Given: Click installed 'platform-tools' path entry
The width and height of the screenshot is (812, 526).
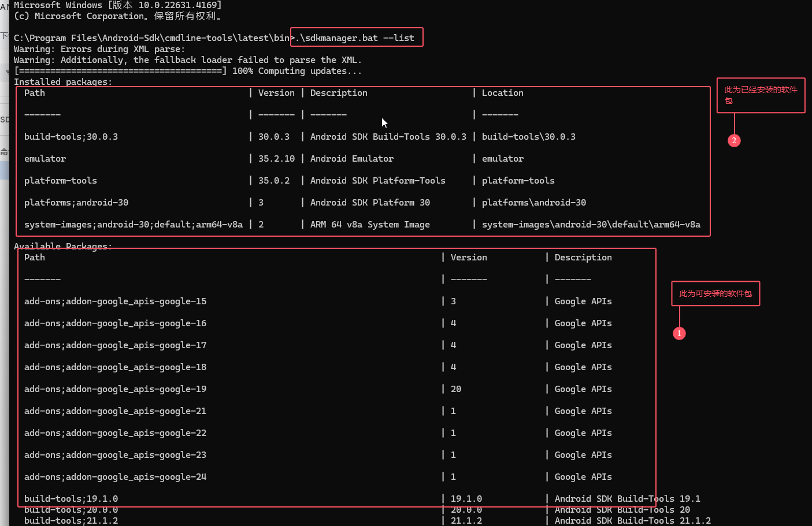Looking at the screenshot, I should pos(61,181).
